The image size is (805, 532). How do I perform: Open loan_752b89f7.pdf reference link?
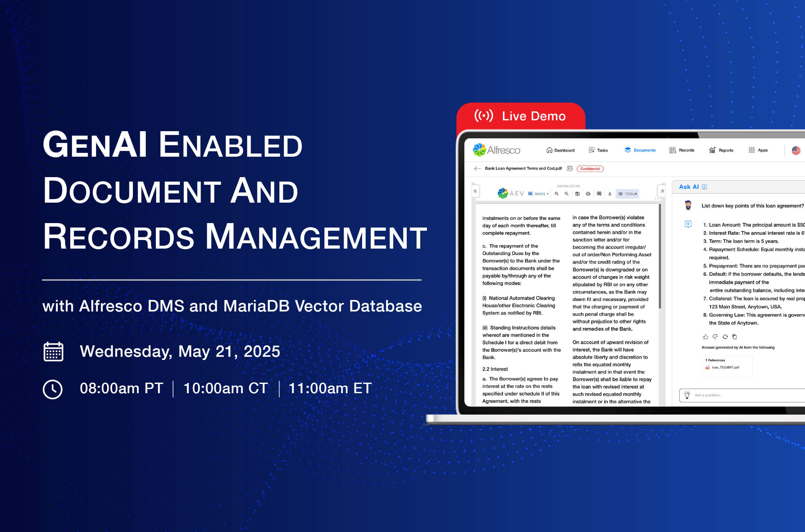pos(725,367)
